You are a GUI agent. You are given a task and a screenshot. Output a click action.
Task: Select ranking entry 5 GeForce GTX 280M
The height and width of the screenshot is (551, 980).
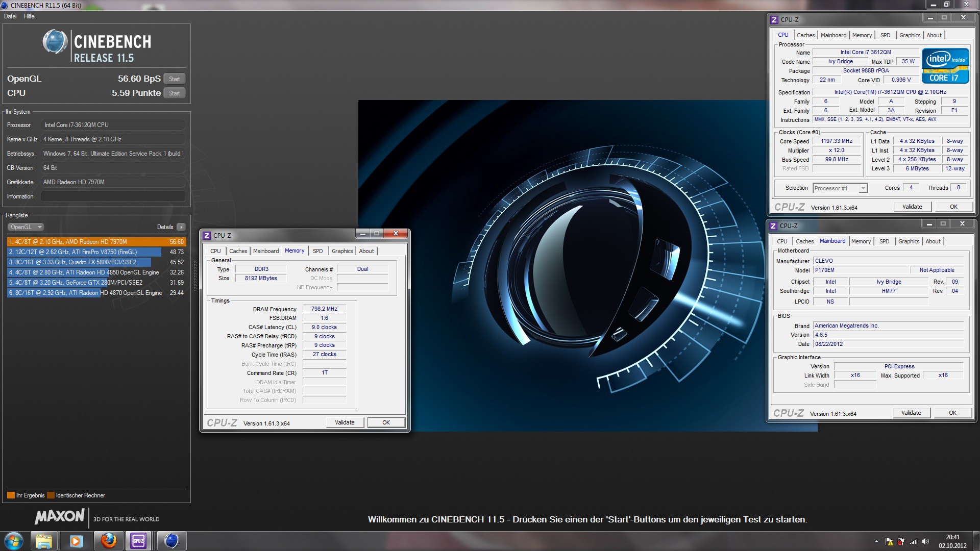96,283
